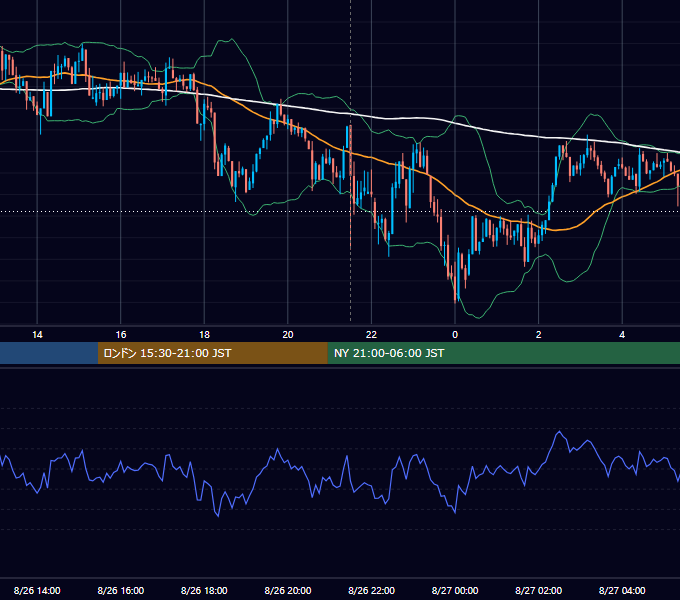Click the '8/27 00:00' date label
680x600 pixels.
coord(455,590)
